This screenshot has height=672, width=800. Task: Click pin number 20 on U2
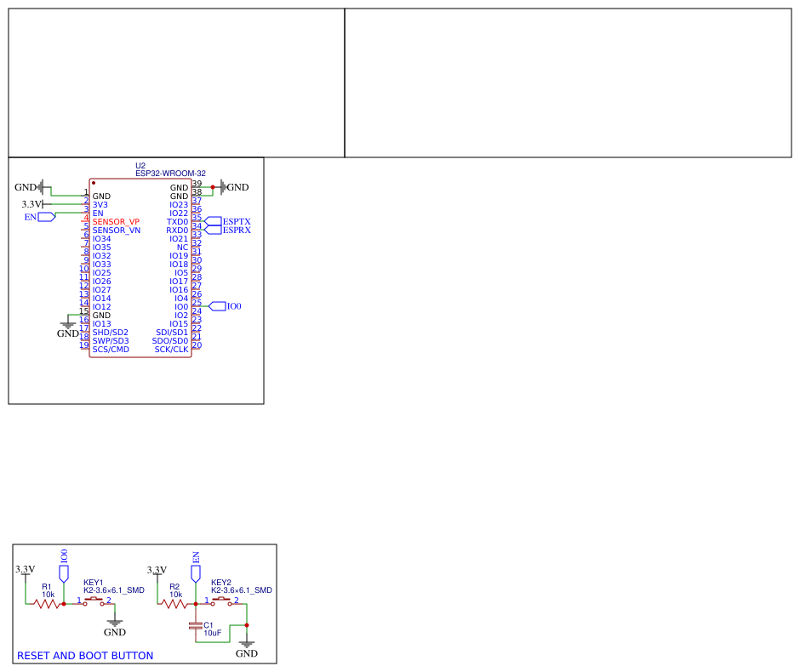pos(197,345)
